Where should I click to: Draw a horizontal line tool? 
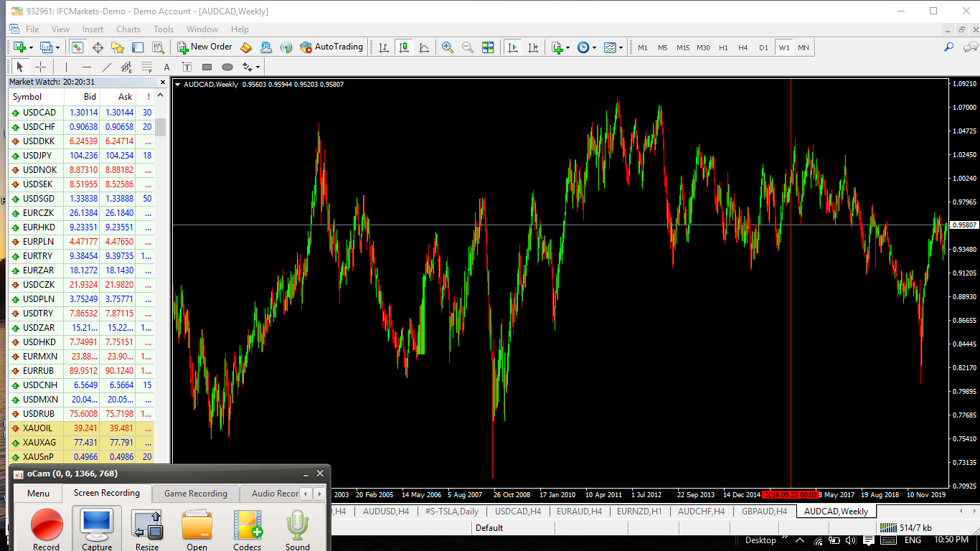tap(86, 67)
